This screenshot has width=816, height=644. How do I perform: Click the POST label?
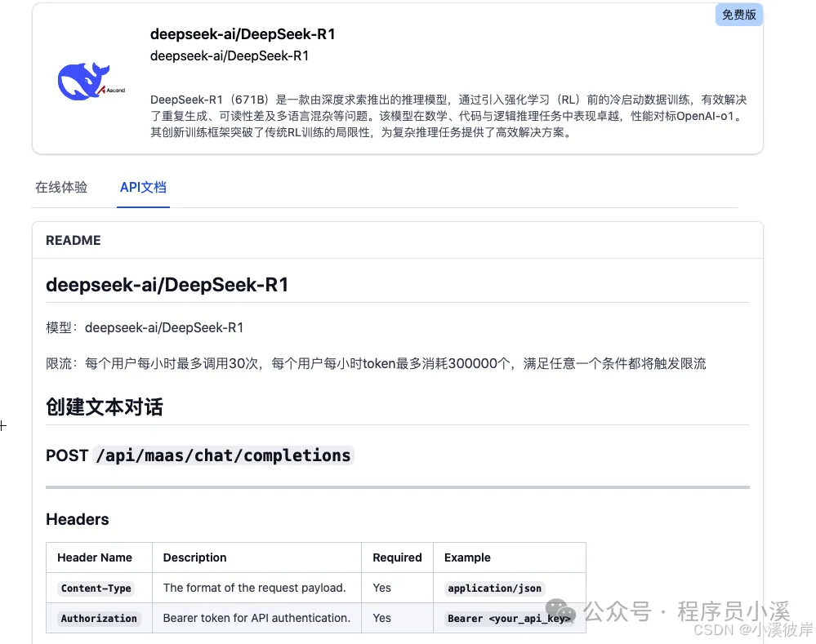pyautogui.click(x=67, y=455)
